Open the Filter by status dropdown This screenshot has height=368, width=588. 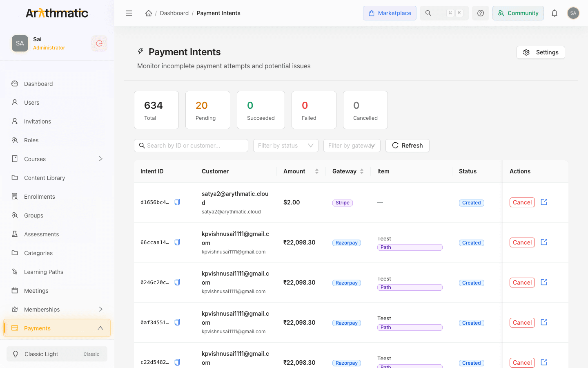click(286, 146)
